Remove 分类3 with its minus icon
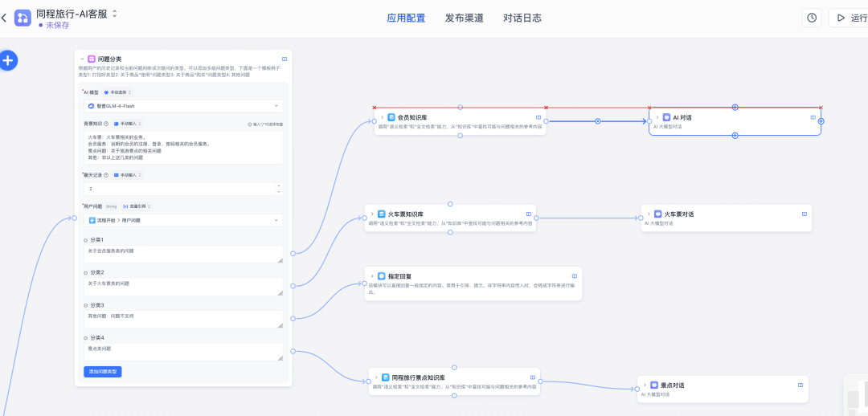868x416 pixels. click(86, 305)
